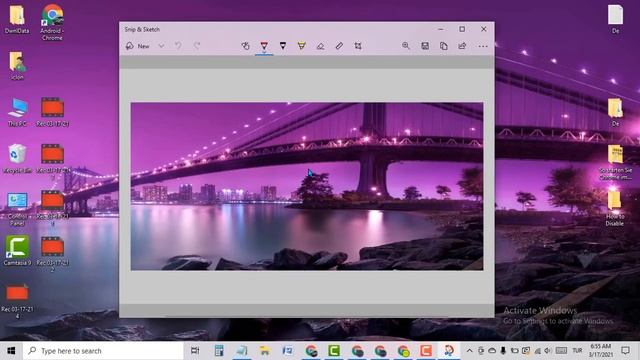Open the See more three-dots menu
Screen dimensions: 640x360
point(483,46)
